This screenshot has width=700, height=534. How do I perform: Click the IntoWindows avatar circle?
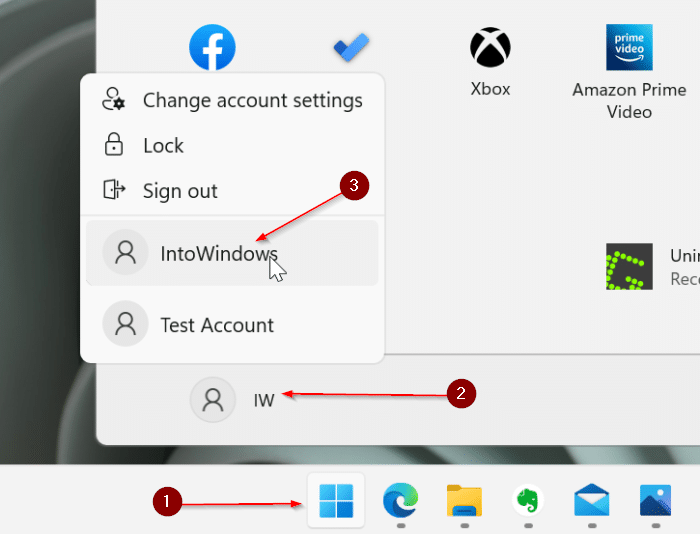coord(125,252)
